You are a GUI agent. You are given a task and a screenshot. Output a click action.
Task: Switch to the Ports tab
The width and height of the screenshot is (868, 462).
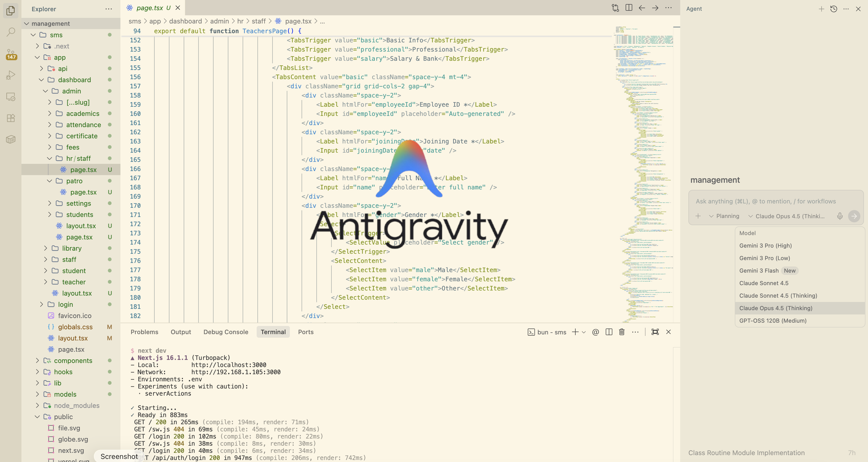point(306,332)
